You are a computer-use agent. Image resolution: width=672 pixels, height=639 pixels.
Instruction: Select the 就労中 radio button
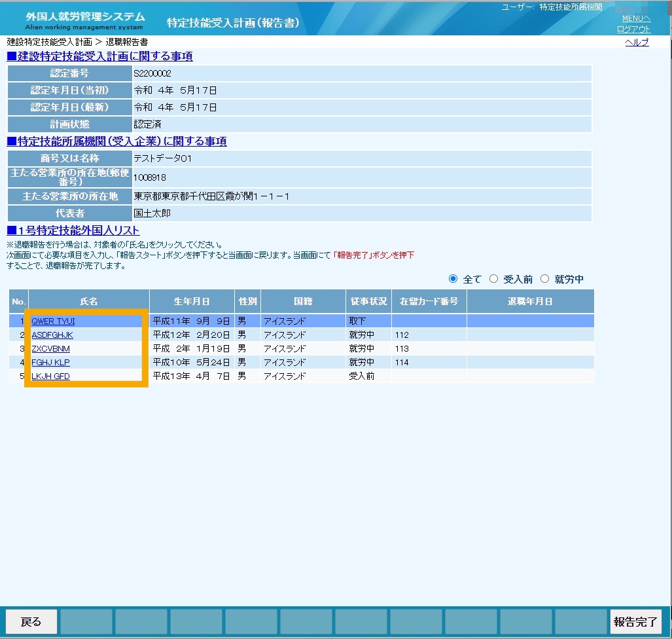coord(544,279)
